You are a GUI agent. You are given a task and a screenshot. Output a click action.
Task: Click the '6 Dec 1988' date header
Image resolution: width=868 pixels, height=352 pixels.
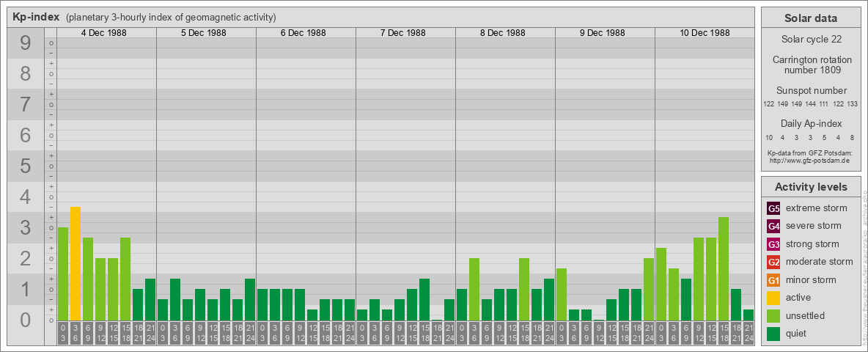(304, 33)
